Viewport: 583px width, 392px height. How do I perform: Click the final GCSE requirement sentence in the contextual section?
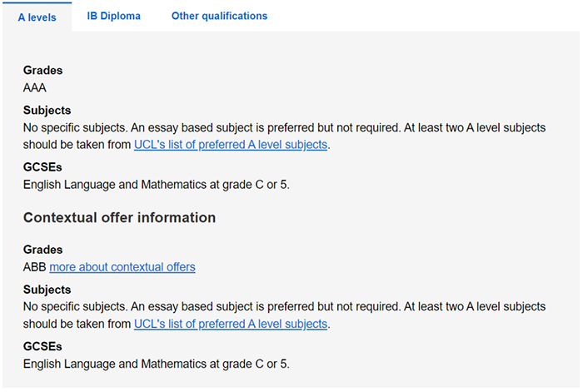point(156,364)
